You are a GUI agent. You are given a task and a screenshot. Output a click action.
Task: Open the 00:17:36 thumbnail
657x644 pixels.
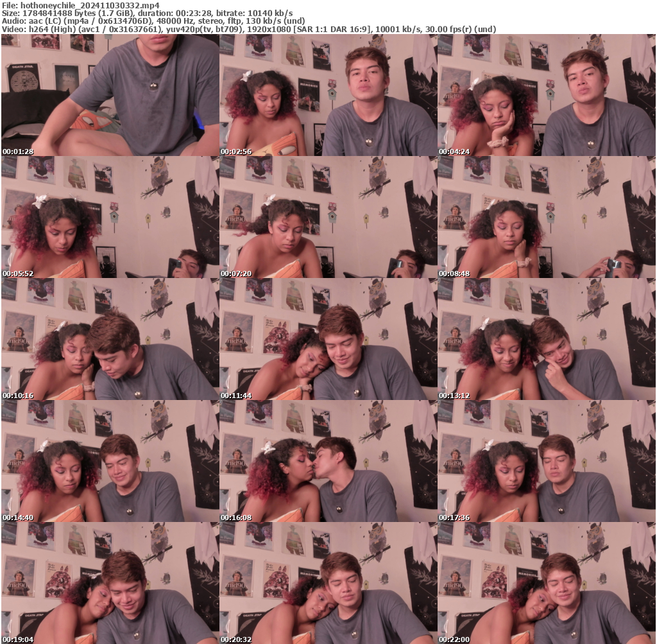tap(547, 461)
